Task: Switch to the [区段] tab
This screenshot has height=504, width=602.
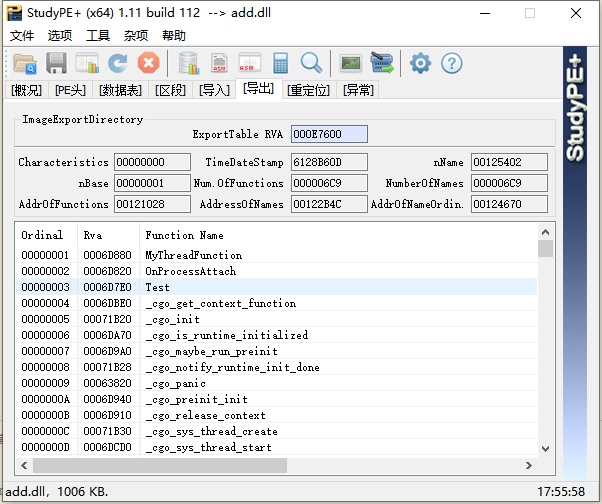Action: click(x=170, y=90)
